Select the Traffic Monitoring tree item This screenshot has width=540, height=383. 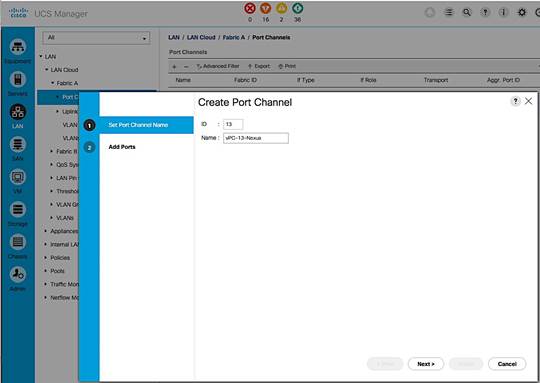64,284
